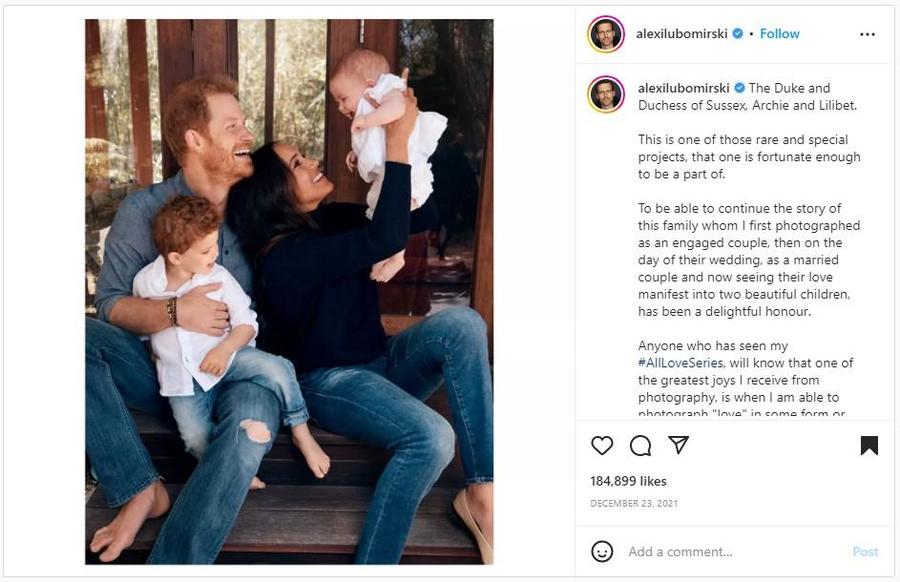View the 184,899 likes list
Screen dimensions: 900x582
(x=628, y=482)
